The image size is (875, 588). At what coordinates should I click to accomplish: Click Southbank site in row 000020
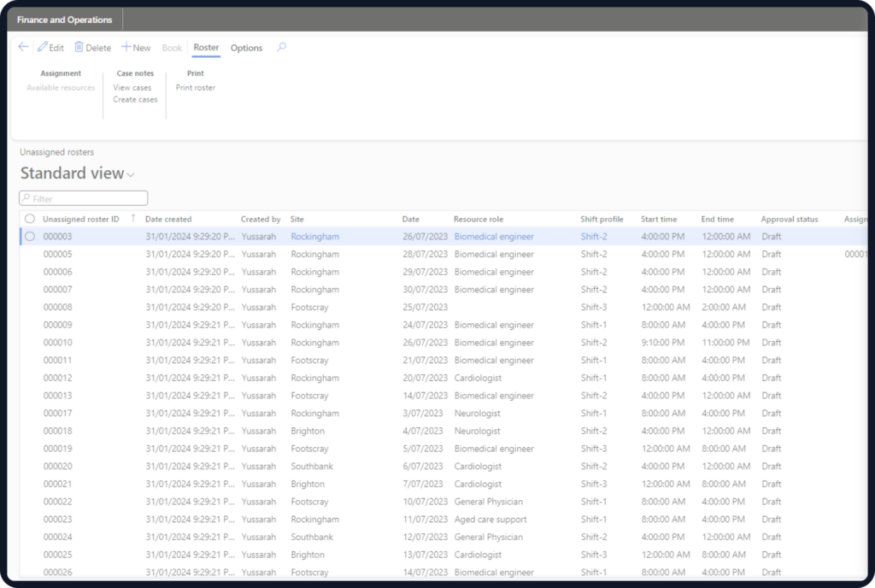pos(312,467)
